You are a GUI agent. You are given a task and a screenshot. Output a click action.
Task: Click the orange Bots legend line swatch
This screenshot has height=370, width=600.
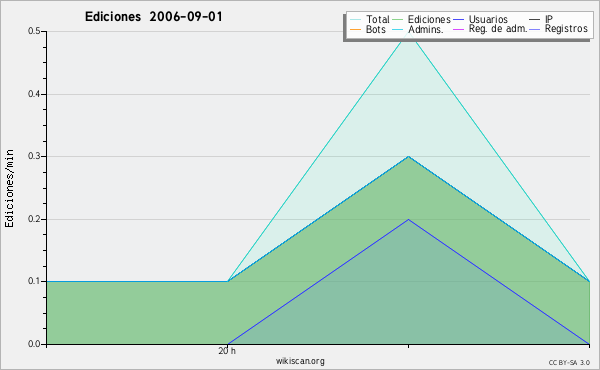(355, 29)
